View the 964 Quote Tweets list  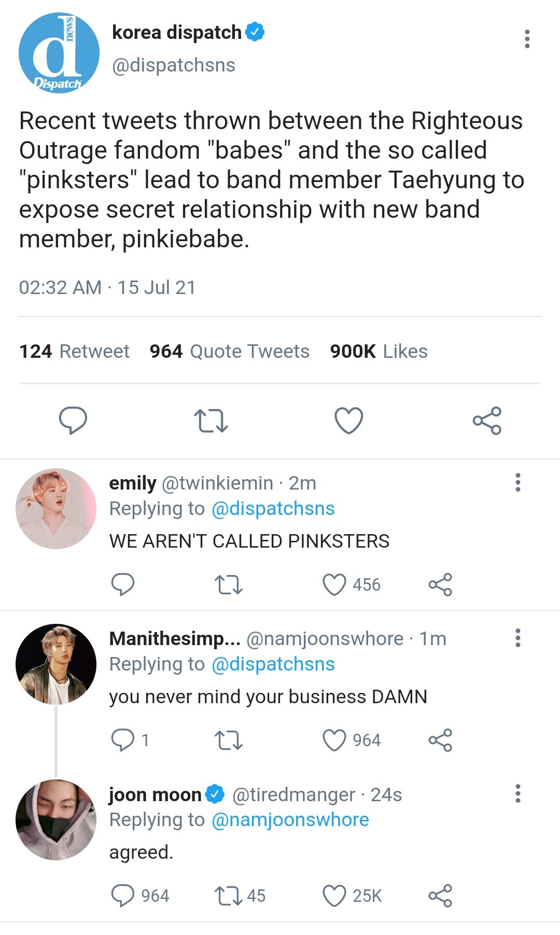229,351
